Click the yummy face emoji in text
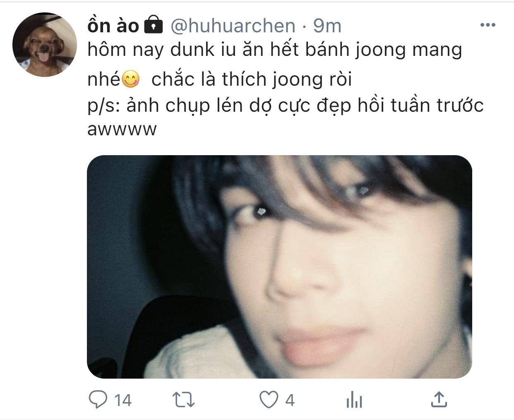Image resolution: width=514 pixels, height=420 pixels. [130, 79]
